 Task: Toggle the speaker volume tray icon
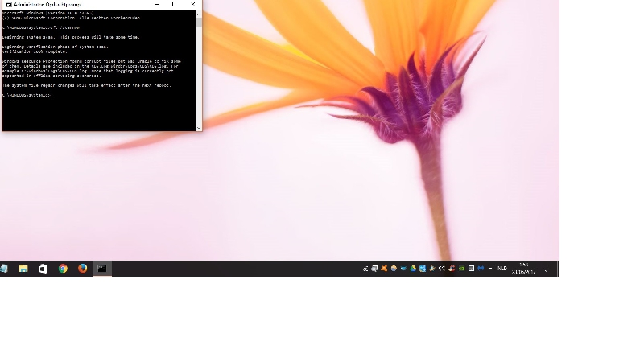[x=442, y=269]
